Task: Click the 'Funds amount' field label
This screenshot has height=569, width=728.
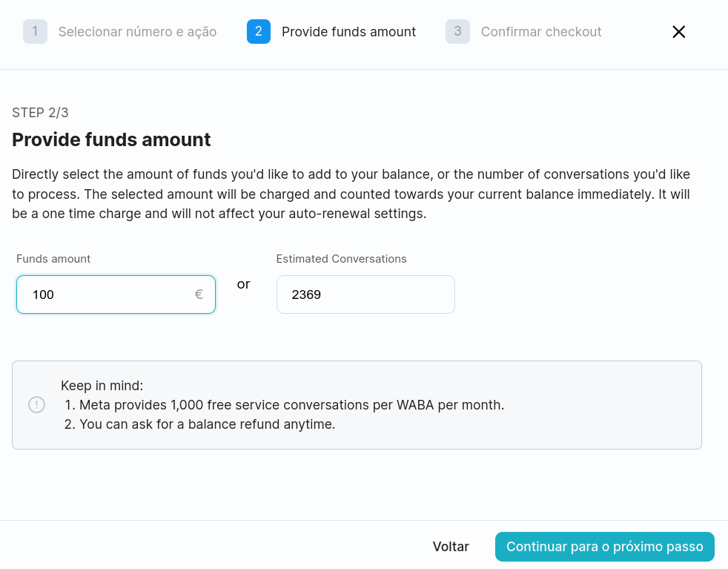Action: pyautogui.click(x=53, y=259)
